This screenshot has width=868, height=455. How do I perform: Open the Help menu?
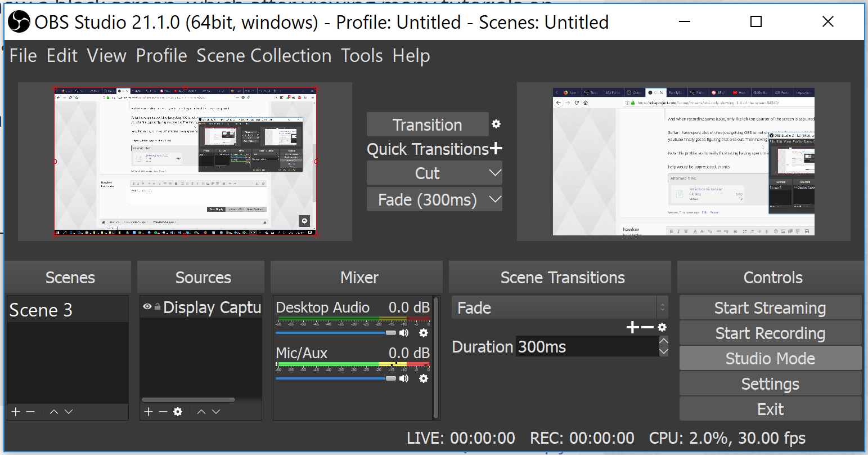coord(411,56)
